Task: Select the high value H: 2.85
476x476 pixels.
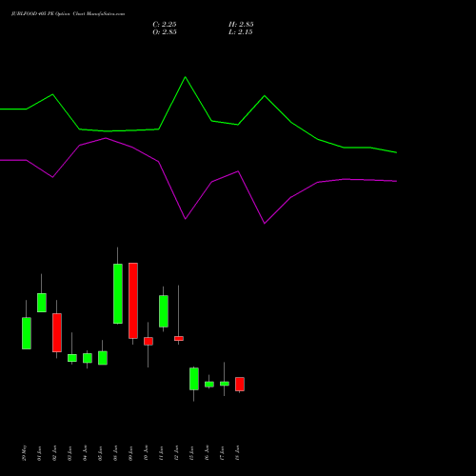Action: tap(241, 25)
